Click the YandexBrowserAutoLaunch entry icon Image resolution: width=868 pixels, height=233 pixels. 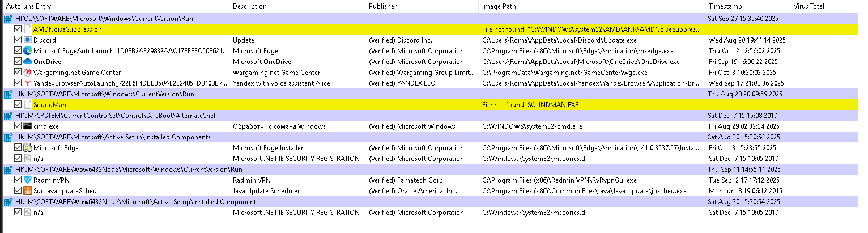click(x=28, y=83)
